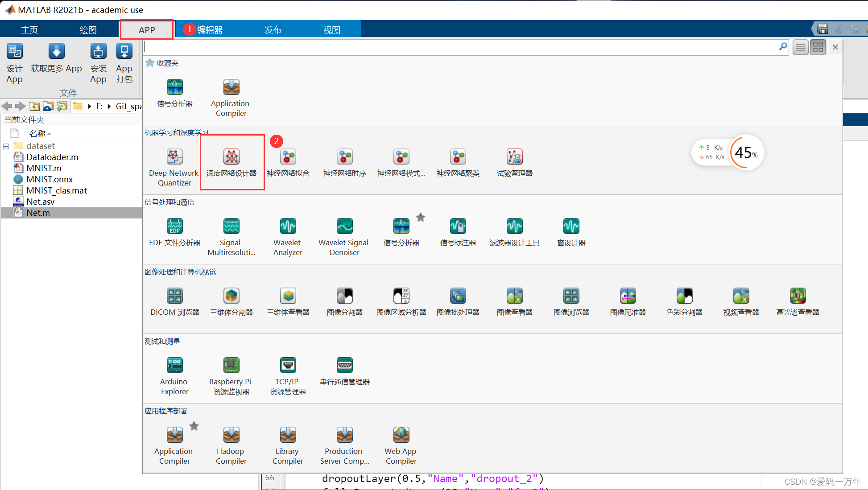
Task: Expand the E: drive path arrow
Action: 109,106
